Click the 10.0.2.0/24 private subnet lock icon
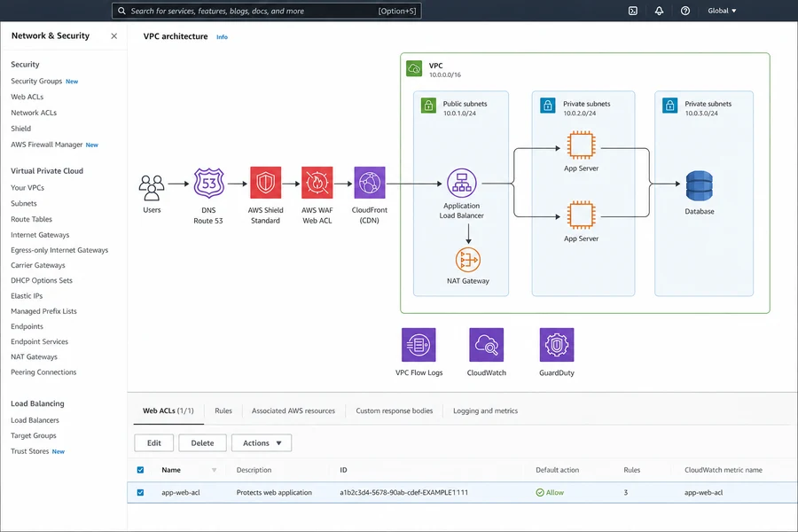This screenshot has width=798, height=532. point(548,106)
